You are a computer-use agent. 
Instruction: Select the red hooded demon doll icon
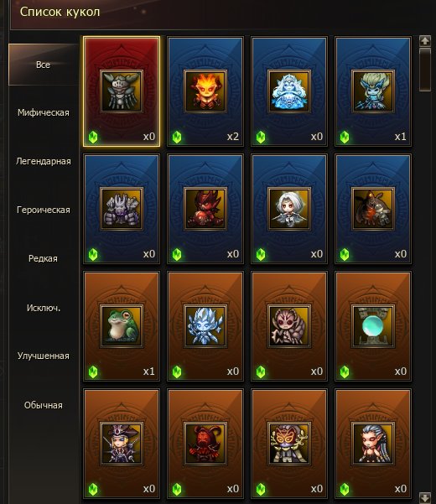point(205,444)
